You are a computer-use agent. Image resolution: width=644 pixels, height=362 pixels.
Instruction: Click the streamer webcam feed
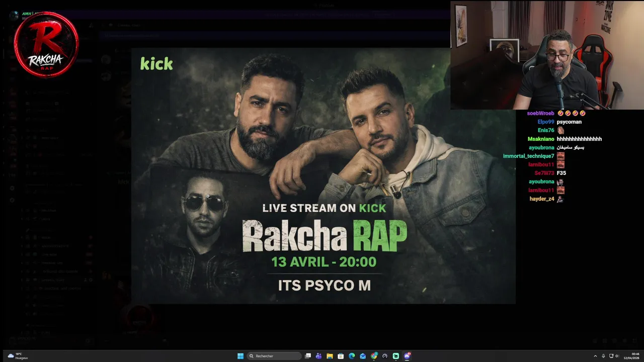(x=547, y=55)
